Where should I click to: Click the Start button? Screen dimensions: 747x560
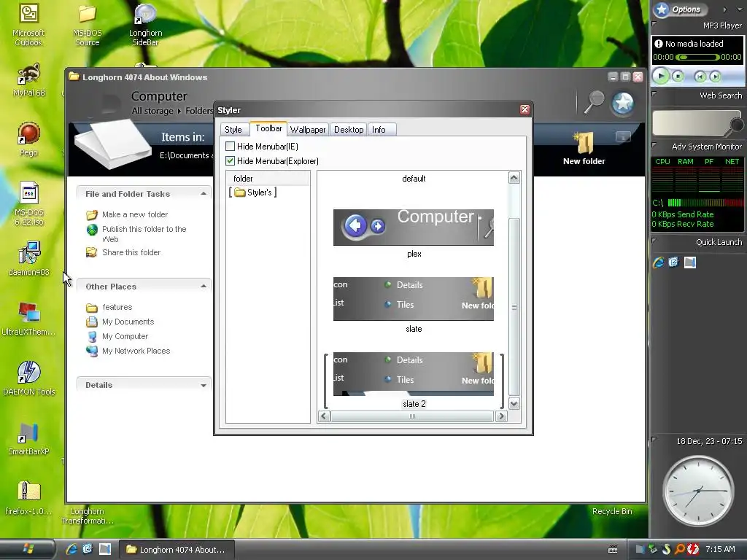[27, 549]
